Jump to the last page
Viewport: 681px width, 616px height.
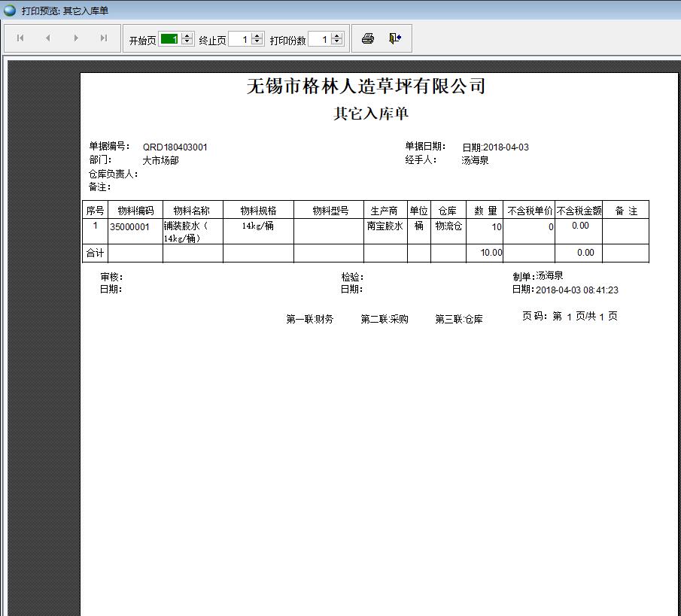(104, 38)
